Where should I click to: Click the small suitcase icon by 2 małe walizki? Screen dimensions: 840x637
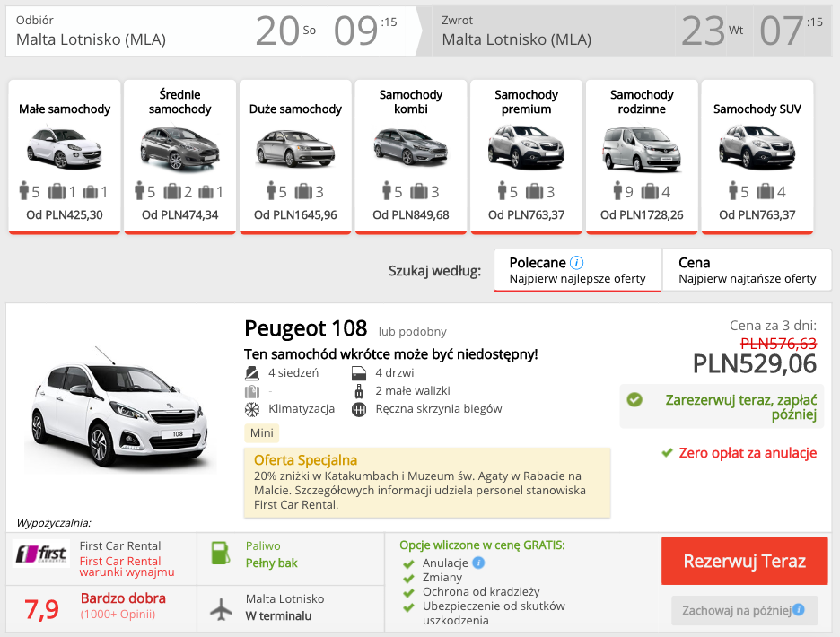359,391
